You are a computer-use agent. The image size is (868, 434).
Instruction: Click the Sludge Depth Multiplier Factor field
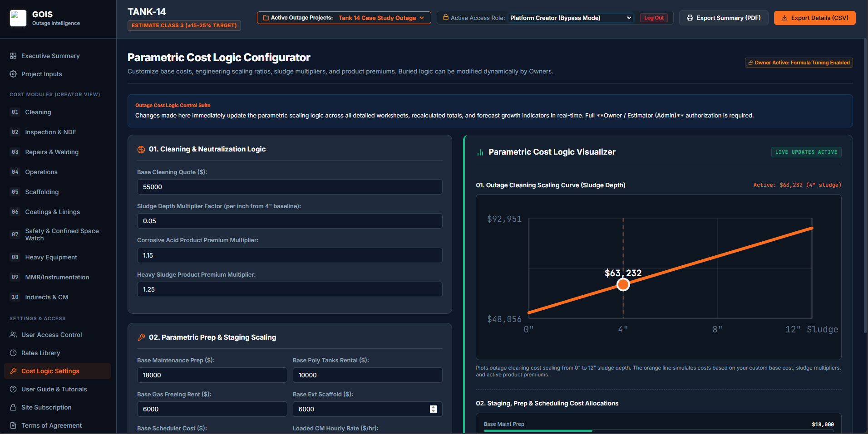[x=290, y=221]
